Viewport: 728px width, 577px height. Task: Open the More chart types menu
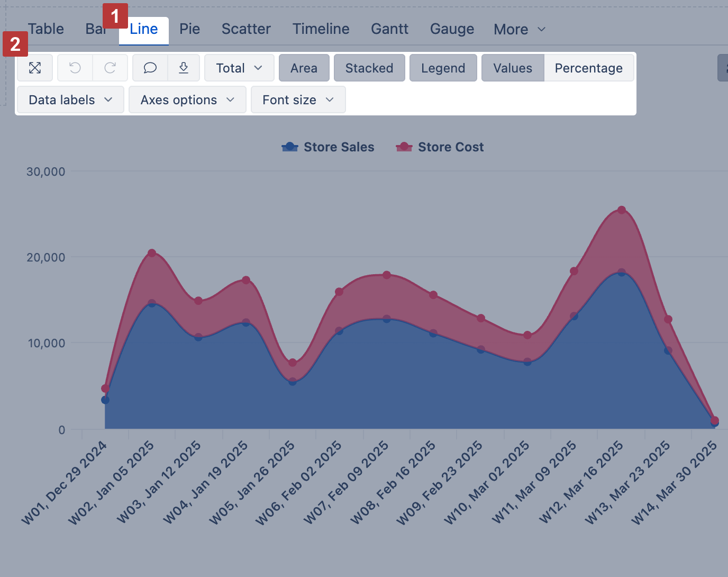point(519,30)
